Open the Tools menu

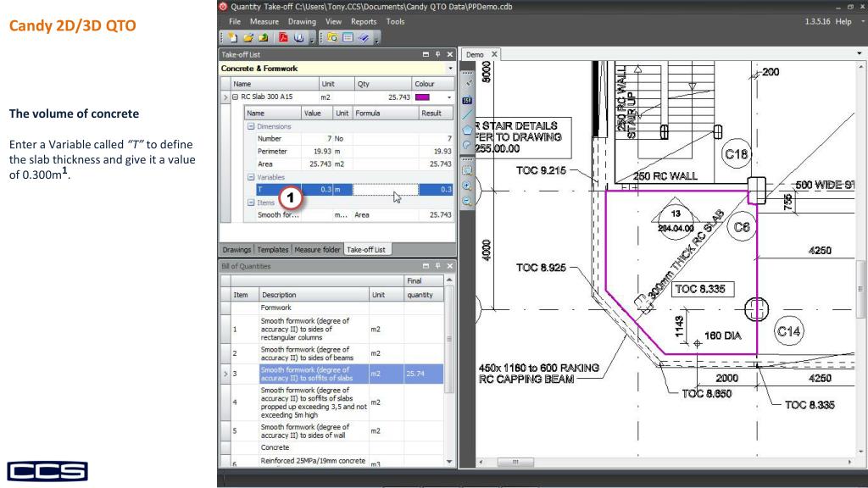[395, 21]
